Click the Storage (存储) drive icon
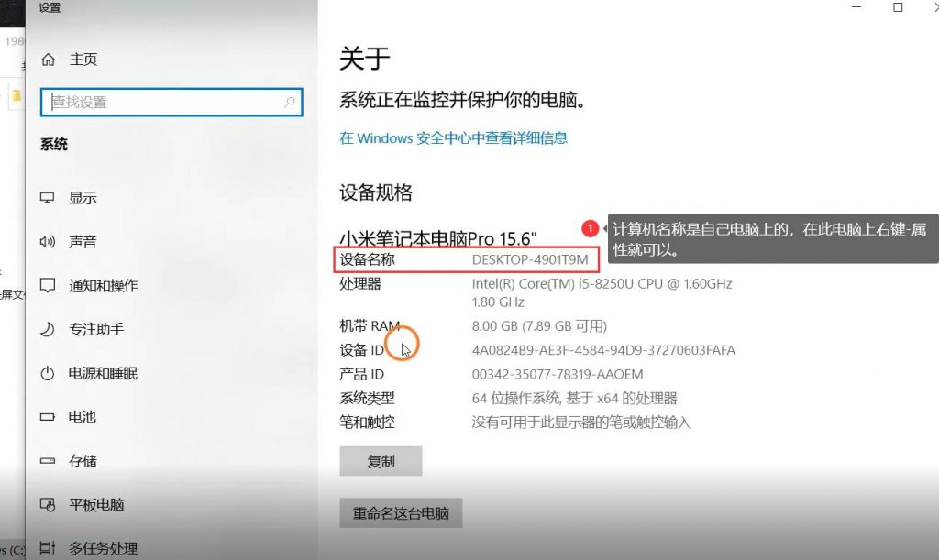Viewport: 939px width, 560px height. pyautogui.click(x=48, y=461)
